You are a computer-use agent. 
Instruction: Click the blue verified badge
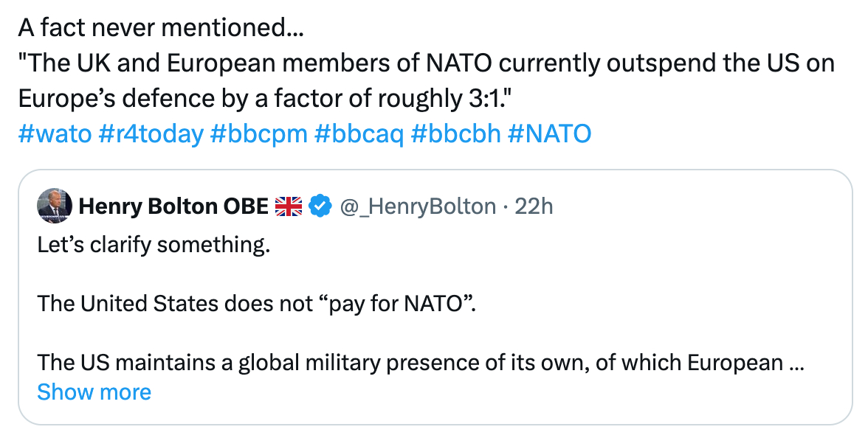(x=320, y=207)
